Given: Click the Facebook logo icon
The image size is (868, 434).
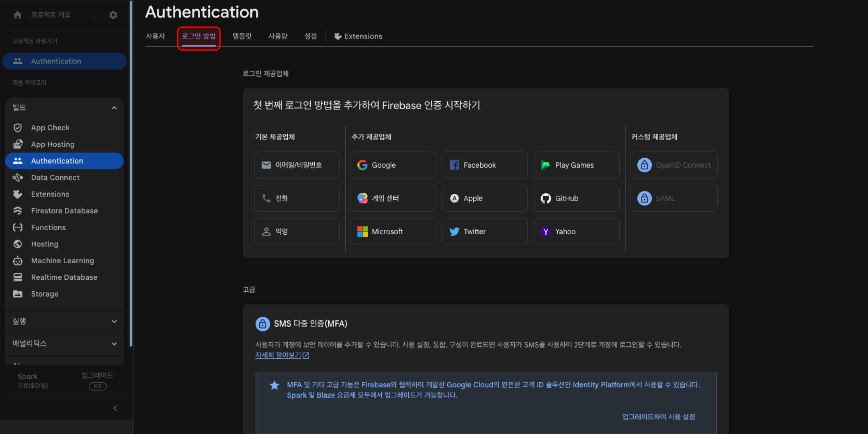Looking at the screenshot, I should [x=454, y=165].
